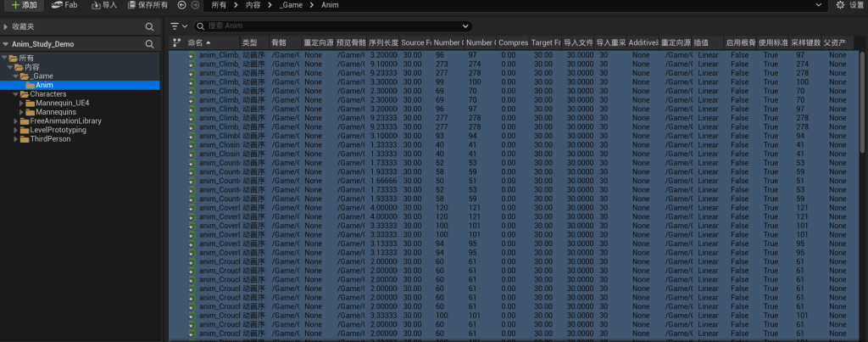Click the vertical scrollbar of the asset list
The image size is (868, 342).
point(862,101)
